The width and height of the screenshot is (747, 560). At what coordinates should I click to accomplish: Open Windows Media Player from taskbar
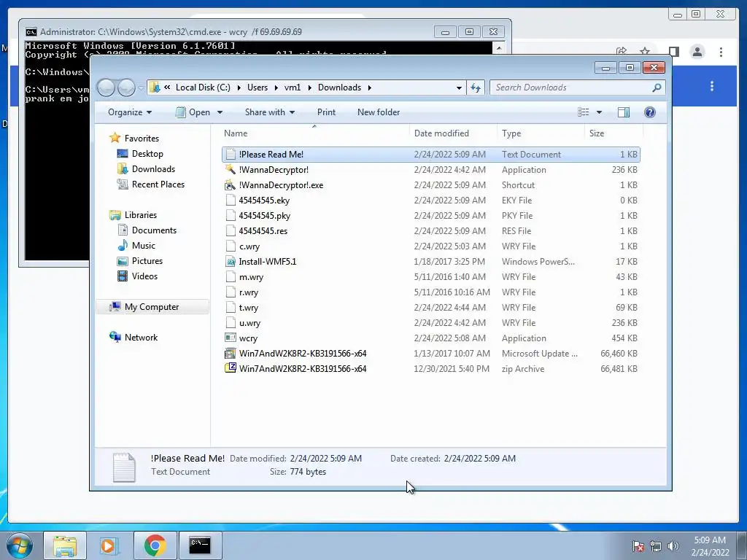(108, 545)
